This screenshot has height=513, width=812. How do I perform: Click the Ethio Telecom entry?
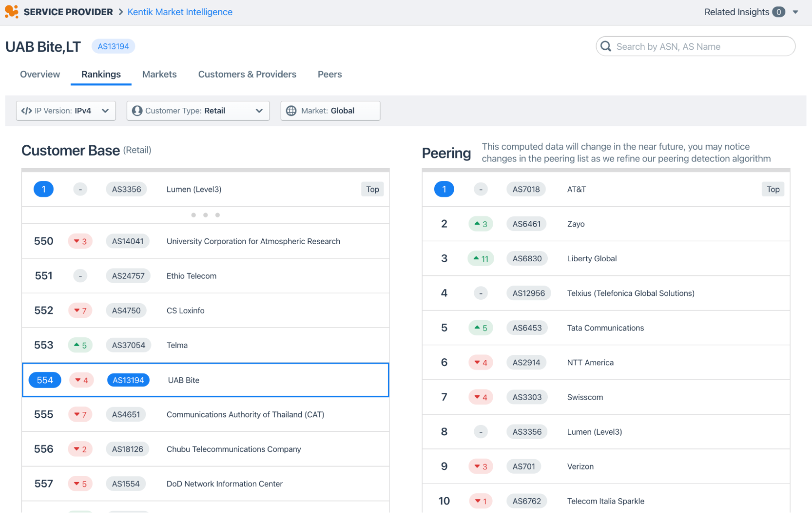[191, 276]
